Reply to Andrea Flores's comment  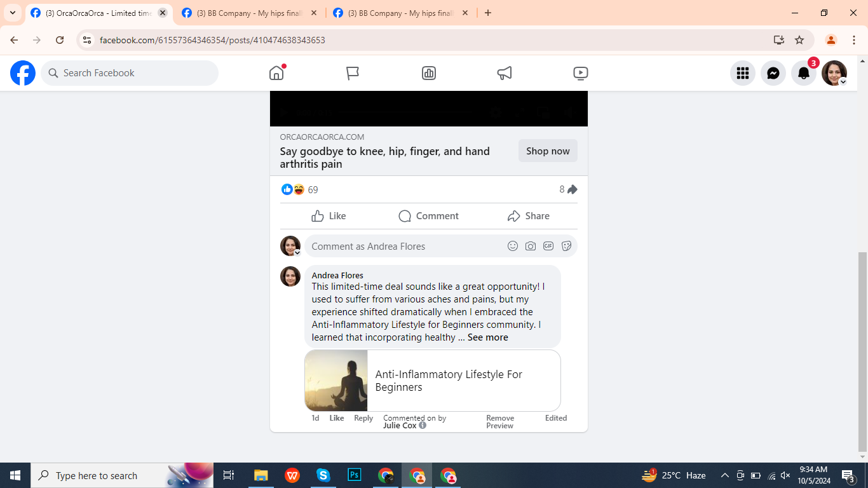click(x=363, y=418)
